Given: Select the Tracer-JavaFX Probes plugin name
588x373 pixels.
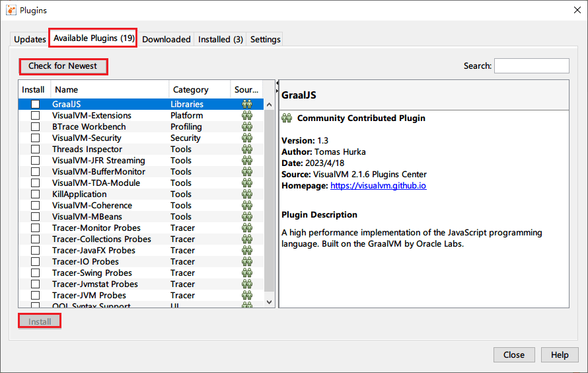Looking at the screenshot, I should pos(94,251).
